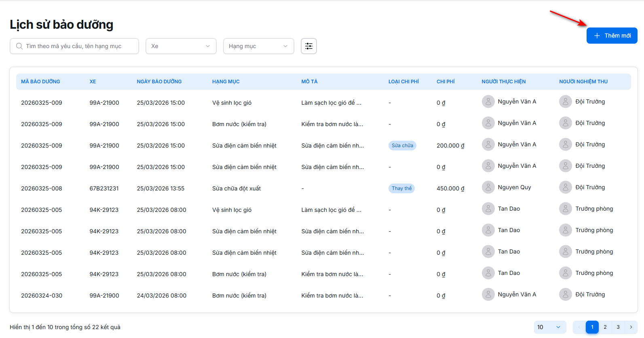This screenshot has height=338, width=644.
Task: Go to previous page arrow
Action: [x=579, y=327]
